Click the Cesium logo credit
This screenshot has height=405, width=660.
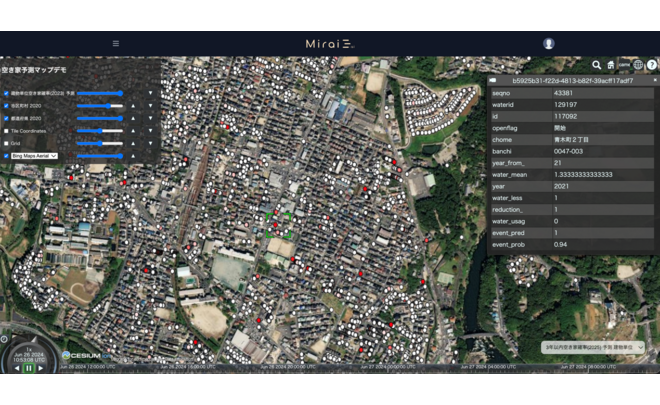80,355
